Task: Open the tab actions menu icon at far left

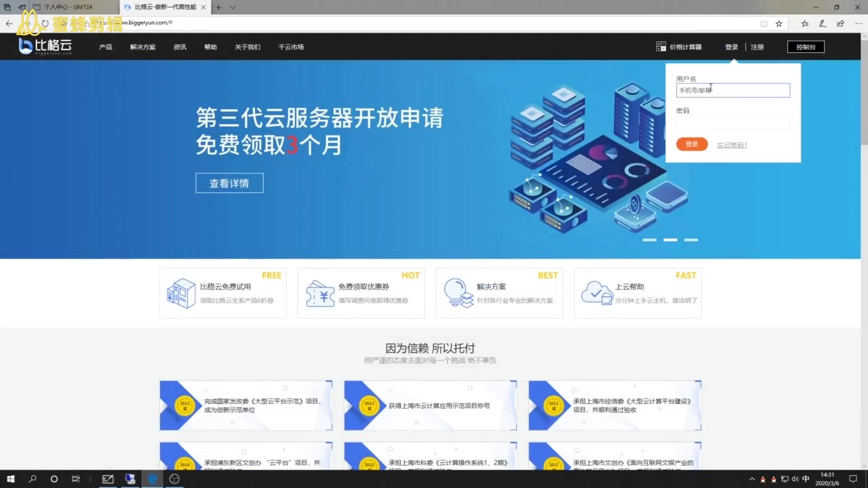Action: click(x=7, y=7)
